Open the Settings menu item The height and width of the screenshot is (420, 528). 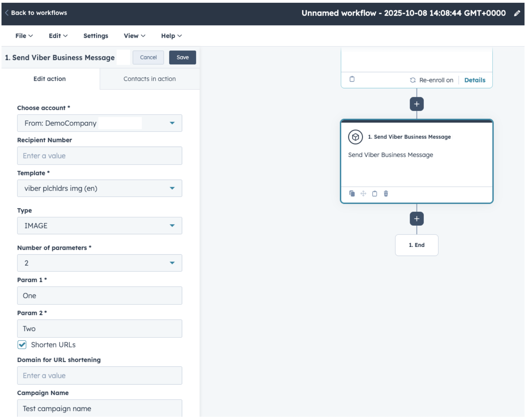click(x=96, y=36)
